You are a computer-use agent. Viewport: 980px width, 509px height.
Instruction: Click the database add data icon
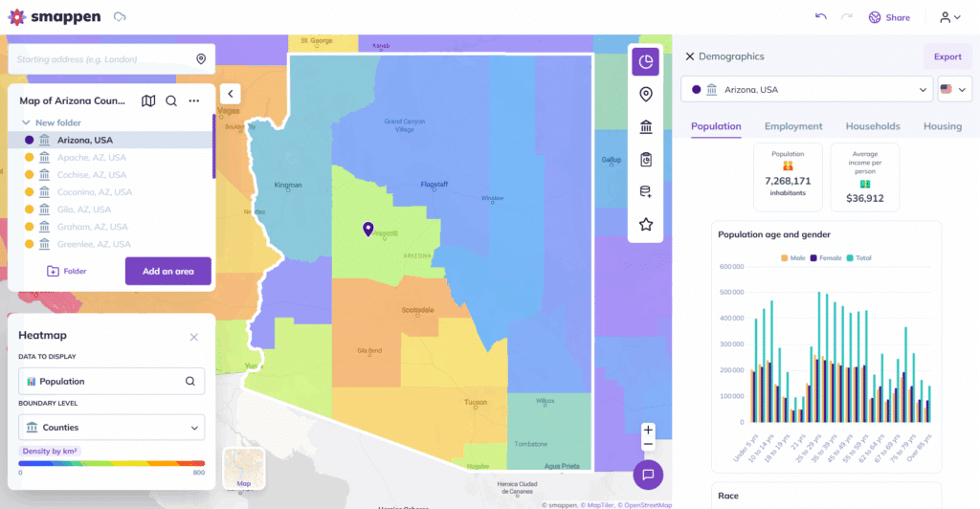[x=645, y=192]
